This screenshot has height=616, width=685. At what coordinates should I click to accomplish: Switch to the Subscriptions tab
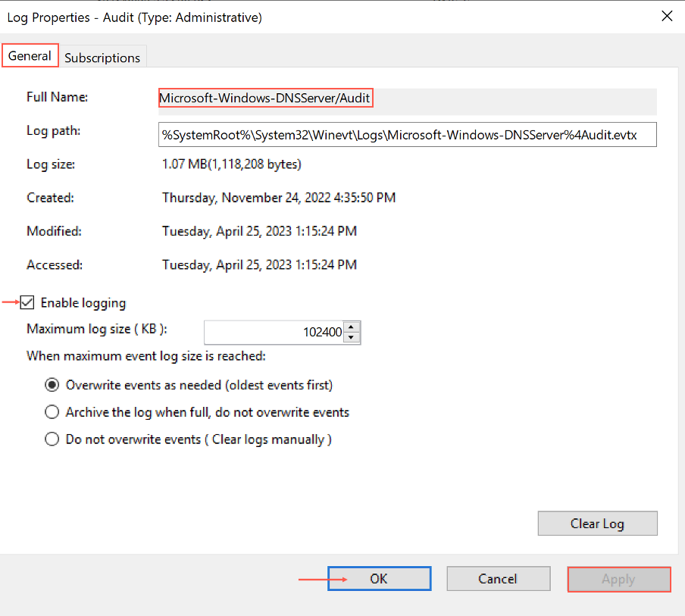pyautogui.click(x=102, y=58)
